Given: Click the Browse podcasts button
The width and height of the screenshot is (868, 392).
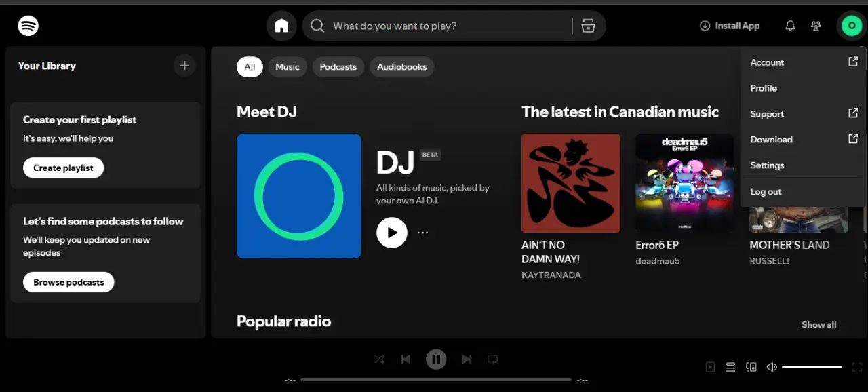Looking at the screenshot, I should click(x=68, y=282).
